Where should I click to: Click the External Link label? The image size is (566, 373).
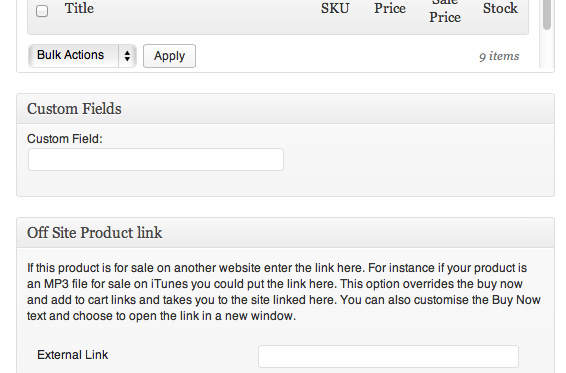click(73, 355)
